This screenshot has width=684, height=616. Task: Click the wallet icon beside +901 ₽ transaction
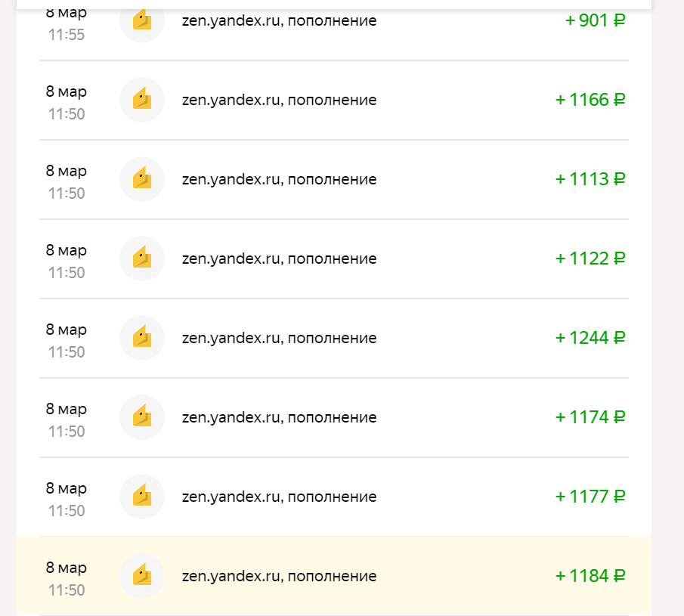point(142,21)
